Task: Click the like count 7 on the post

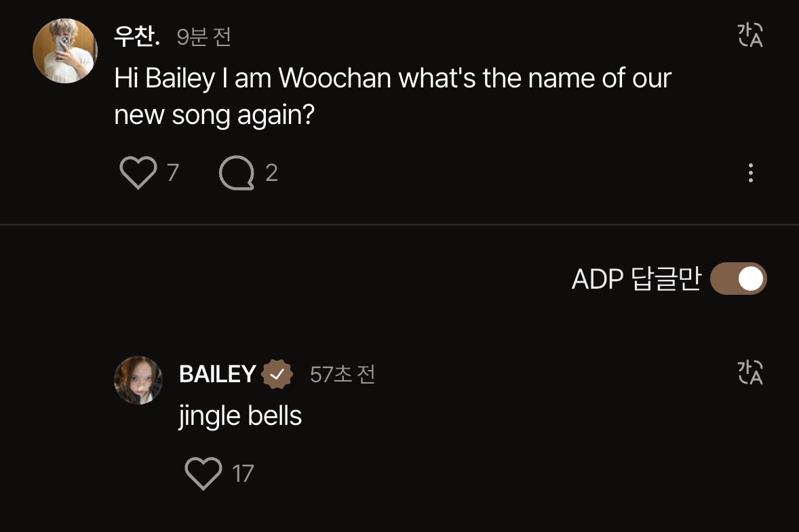Action: pyautogui.click(x=173, y=173)
